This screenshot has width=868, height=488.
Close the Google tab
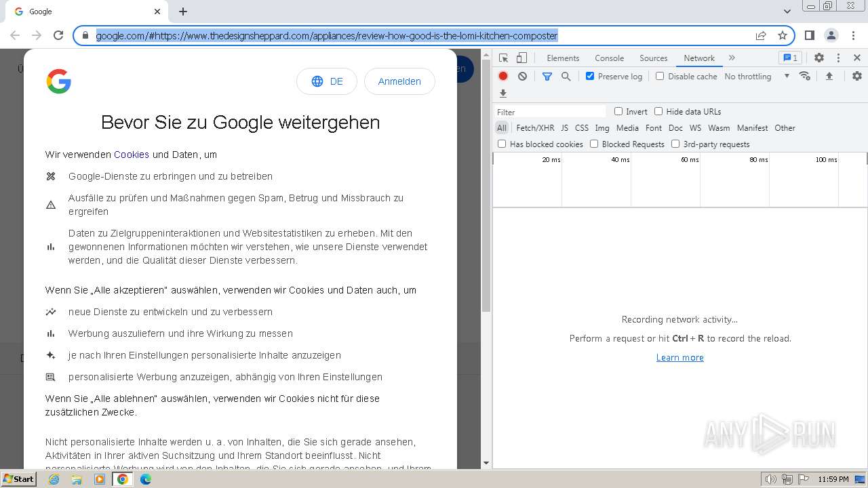pos(157,12)
